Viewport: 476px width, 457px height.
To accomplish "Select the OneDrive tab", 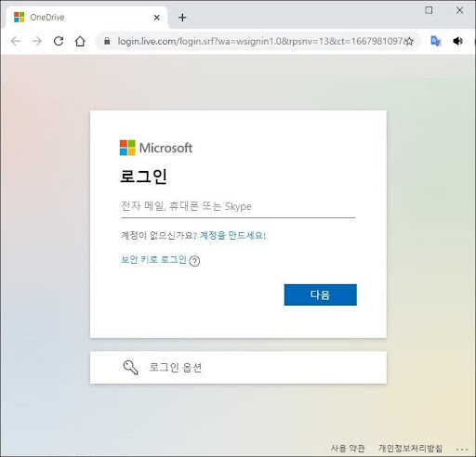I will [86, 18].
